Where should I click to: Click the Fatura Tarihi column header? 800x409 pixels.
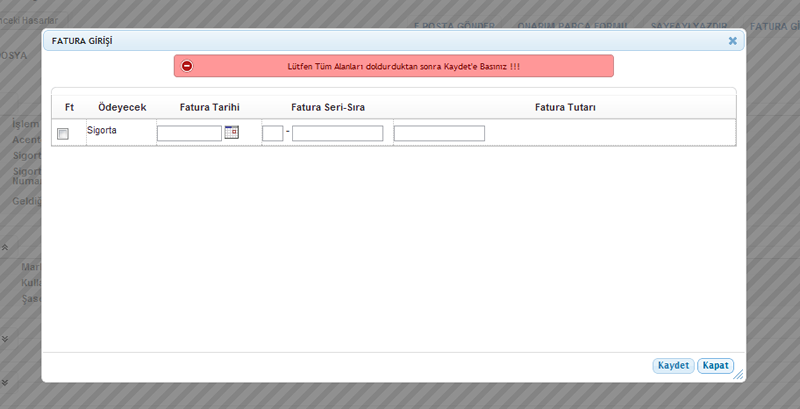click(x=209, y=107)
